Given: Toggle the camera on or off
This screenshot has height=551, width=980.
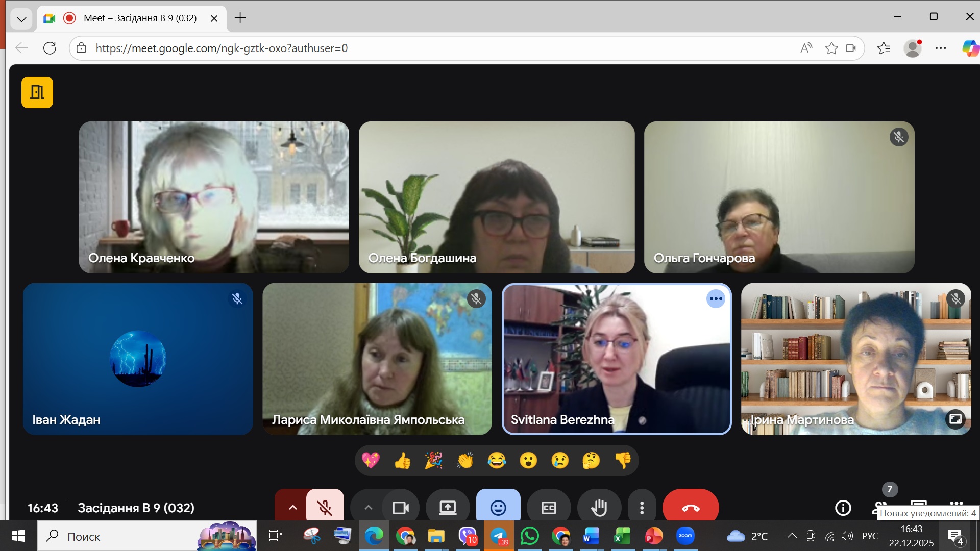Looking at the screenshot, I should point(401,507).
